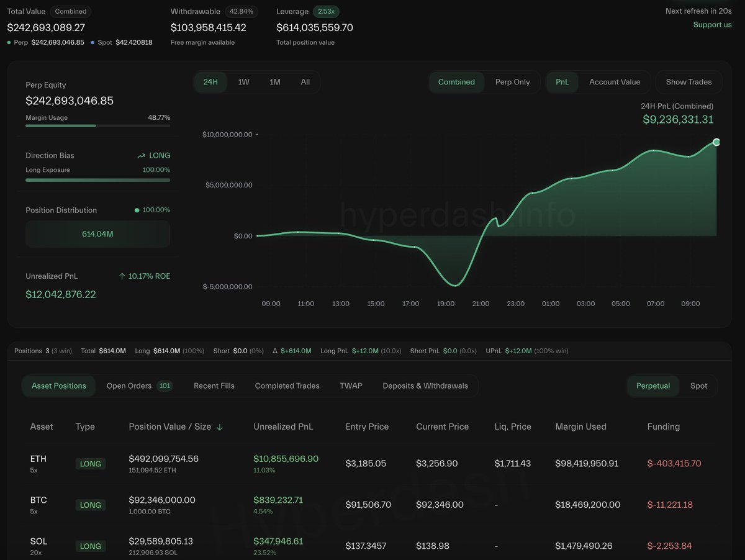Click the 101 badge on Open Orders
This screenshot has width=745, height=560.
coord(165,386)
